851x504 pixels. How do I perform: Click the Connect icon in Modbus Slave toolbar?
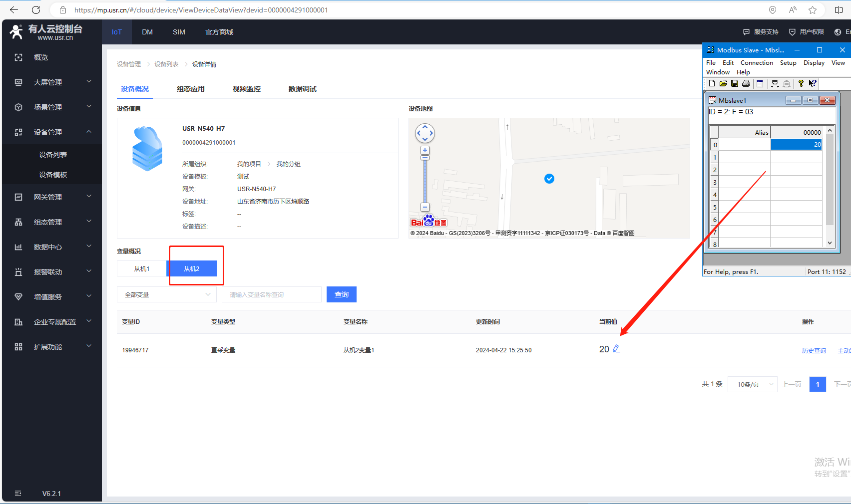pos(775,83)
